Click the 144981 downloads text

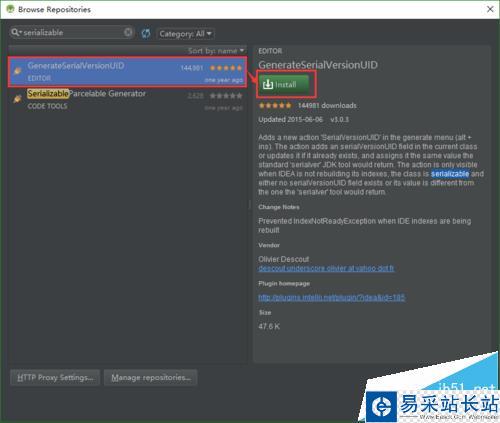(x=327, y=106)
